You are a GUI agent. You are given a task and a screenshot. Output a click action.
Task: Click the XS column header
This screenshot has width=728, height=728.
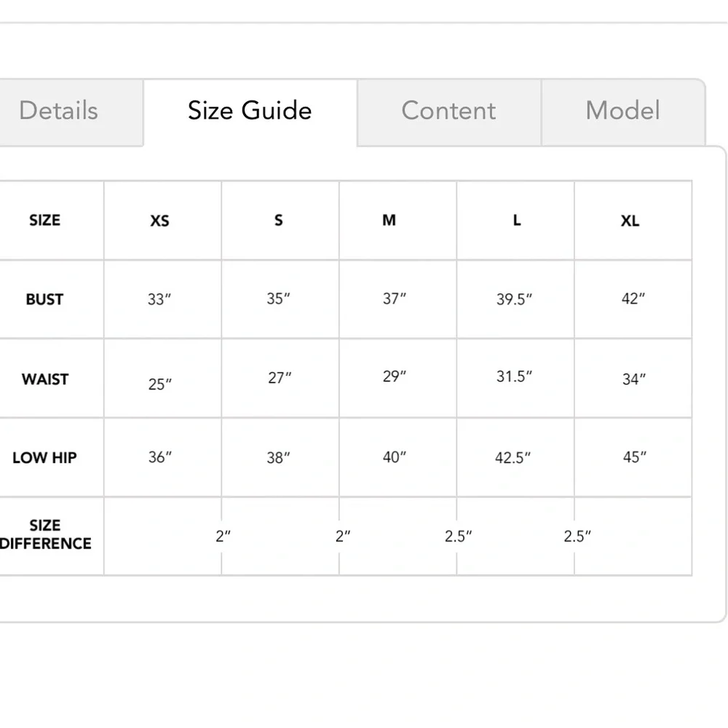(159, 221)
